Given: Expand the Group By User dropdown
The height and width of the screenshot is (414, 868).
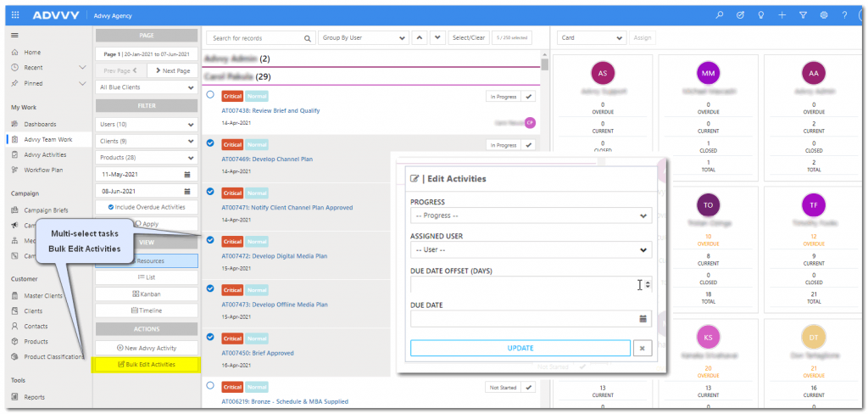Looking at the screenshot, I should [363, 38].
